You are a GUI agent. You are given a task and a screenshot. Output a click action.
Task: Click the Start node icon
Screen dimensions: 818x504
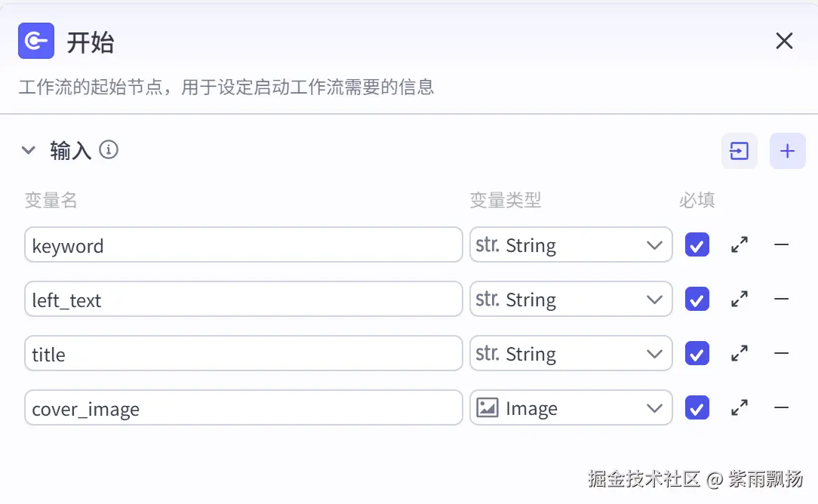[36, 41]
